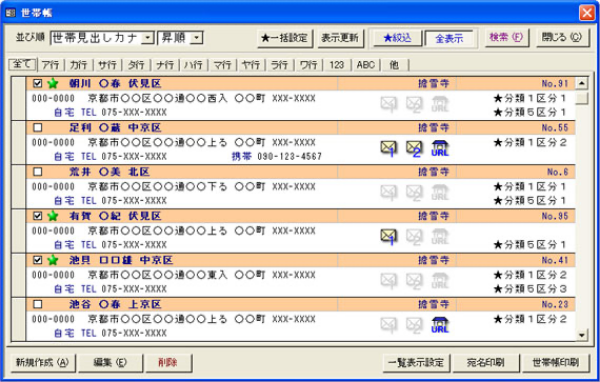This screenshot has width=600, height=382.
Task: Open mail 2 icon for 足利 entry
Action: (414, 149)
